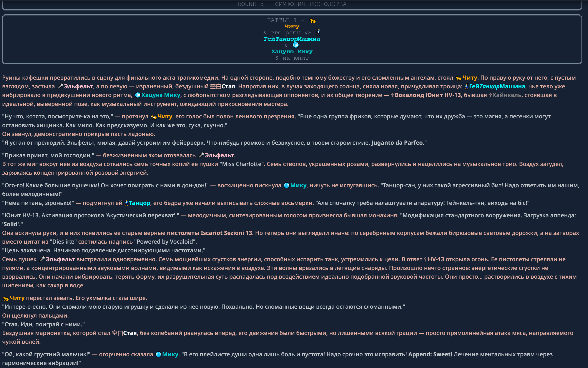Viewport: 588px width, 368px height.
Task: Click 'ROUND 5 – СИМФОНИЯ ГОСПОДСТВА' heading
Action: 292,4
